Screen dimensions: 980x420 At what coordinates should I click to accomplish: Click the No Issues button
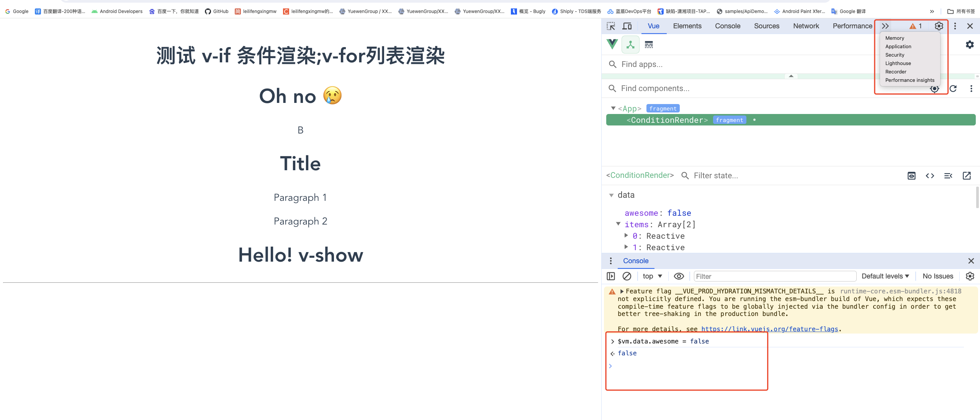point(937,276)
